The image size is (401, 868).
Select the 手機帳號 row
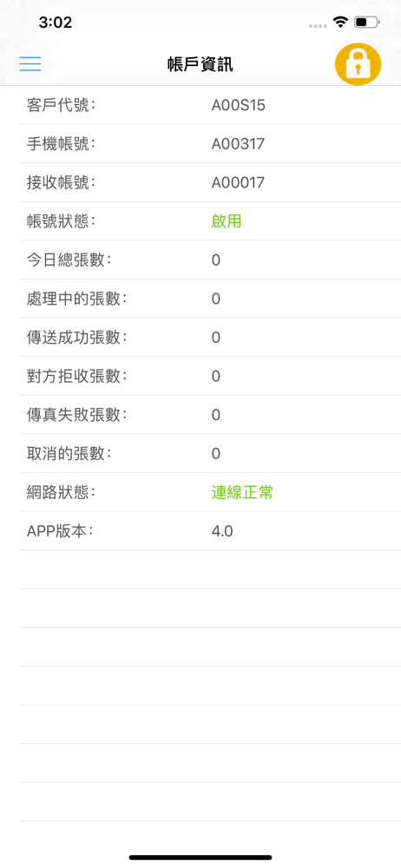point(210,144)
